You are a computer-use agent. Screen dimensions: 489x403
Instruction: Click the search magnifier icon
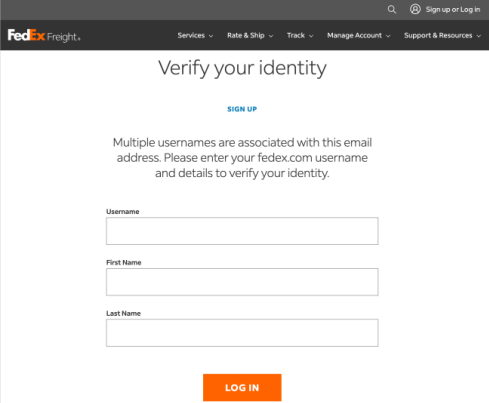(x=392, y=9)
